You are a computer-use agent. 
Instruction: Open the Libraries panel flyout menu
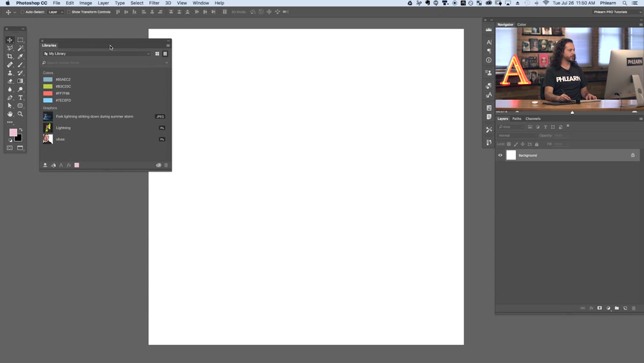[168, 46]
